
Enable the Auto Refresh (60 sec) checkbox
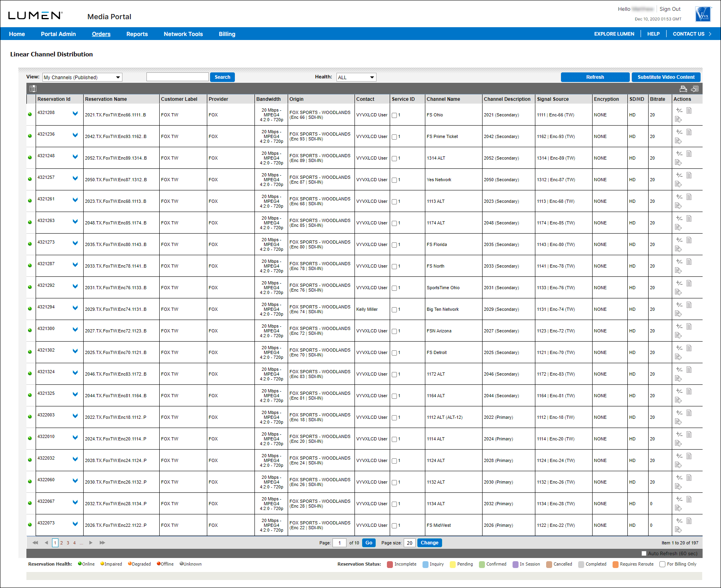[x=644, y=554]
